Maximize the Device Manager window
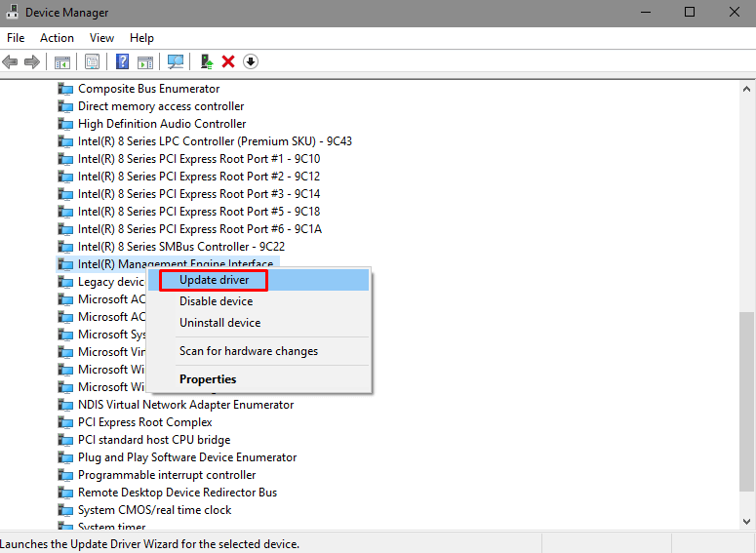Image resolution: width=756 pixels, height=553 pixels. pos(690,12)
